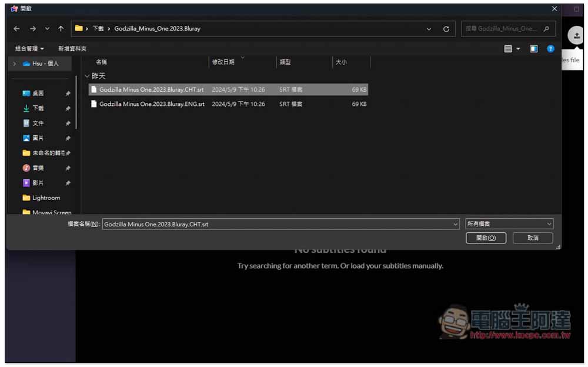Click pin icon beside 下載
The height and width of the screenshot is (367, 588).
pos(68,108)
